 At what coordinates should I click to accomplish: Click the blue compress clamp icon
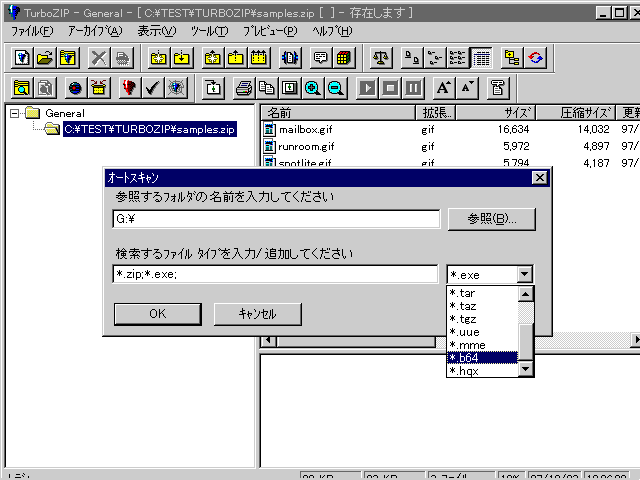tap(289, 58)
